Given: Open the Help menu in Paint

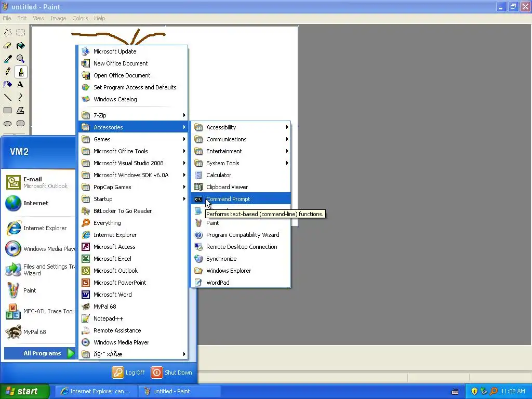Looking at the screenshot, I should pos(99,18).
